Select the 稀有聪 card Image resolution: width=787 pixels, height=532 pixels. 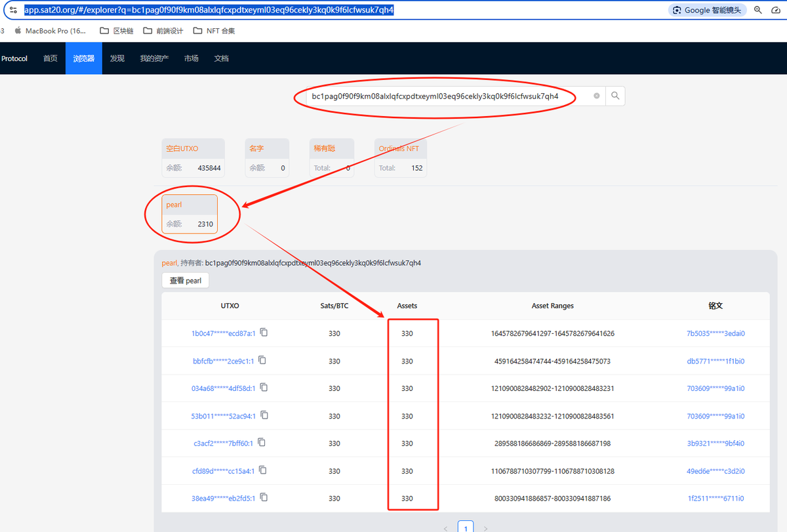click(x=332, y=158)
